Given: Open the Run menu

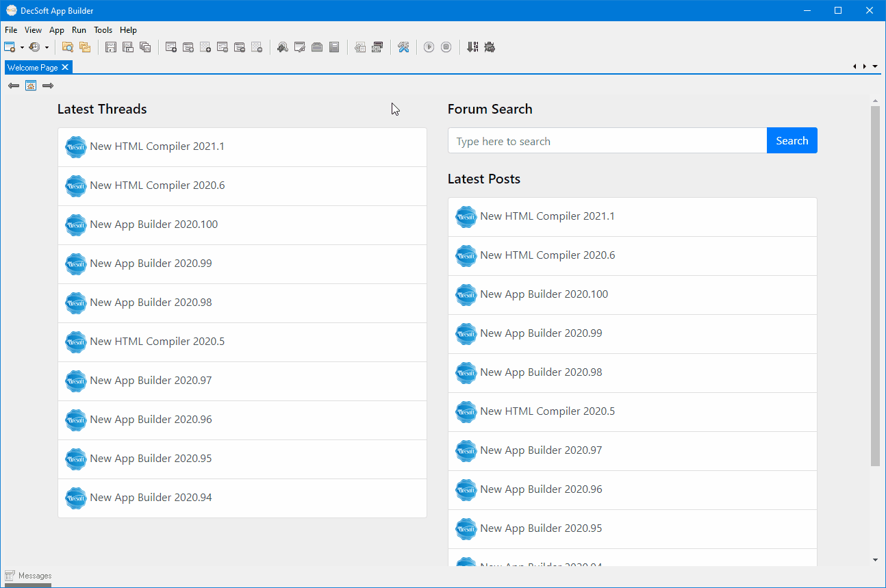Looking at the screenshot, I should coord(79,30).
